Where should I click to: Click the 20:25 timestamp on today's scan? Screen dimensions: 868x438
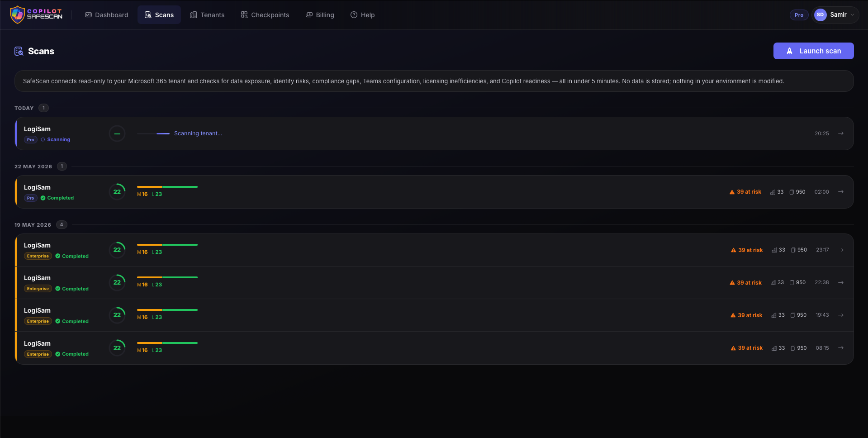[x=822, y=133]
